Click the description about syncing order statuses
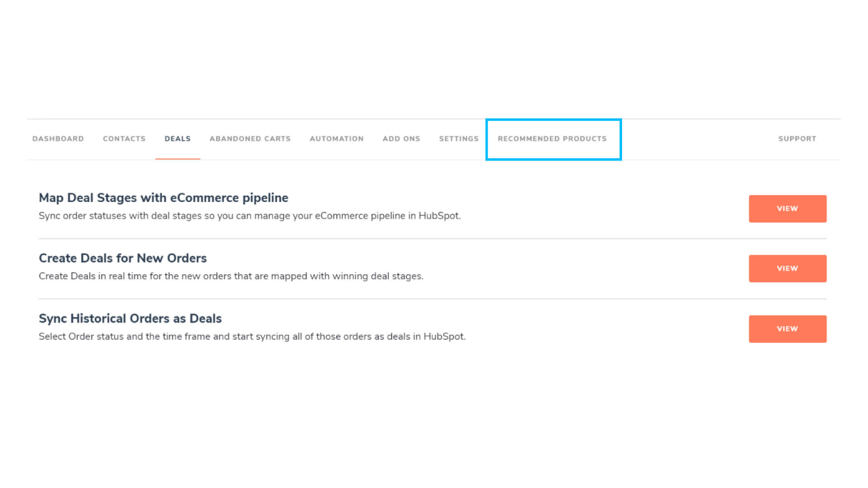This screenshot has height=488, width=868. point(250,216)
